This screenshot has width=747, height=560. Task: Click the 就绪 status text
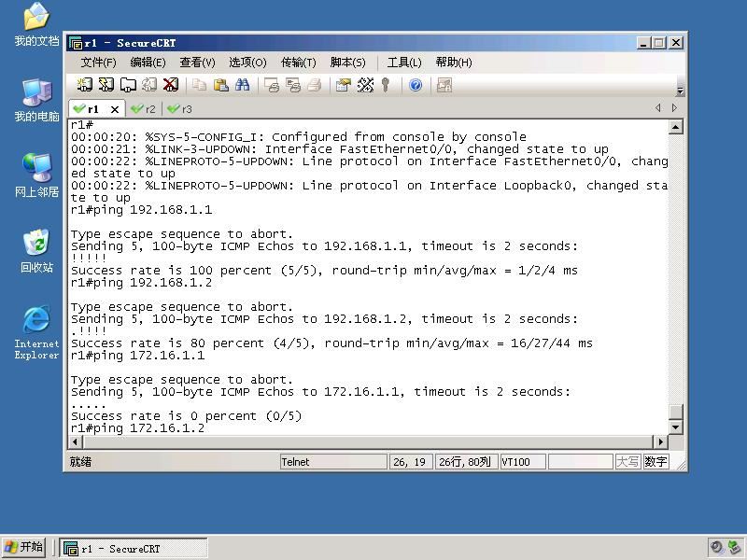pos(80,461)
